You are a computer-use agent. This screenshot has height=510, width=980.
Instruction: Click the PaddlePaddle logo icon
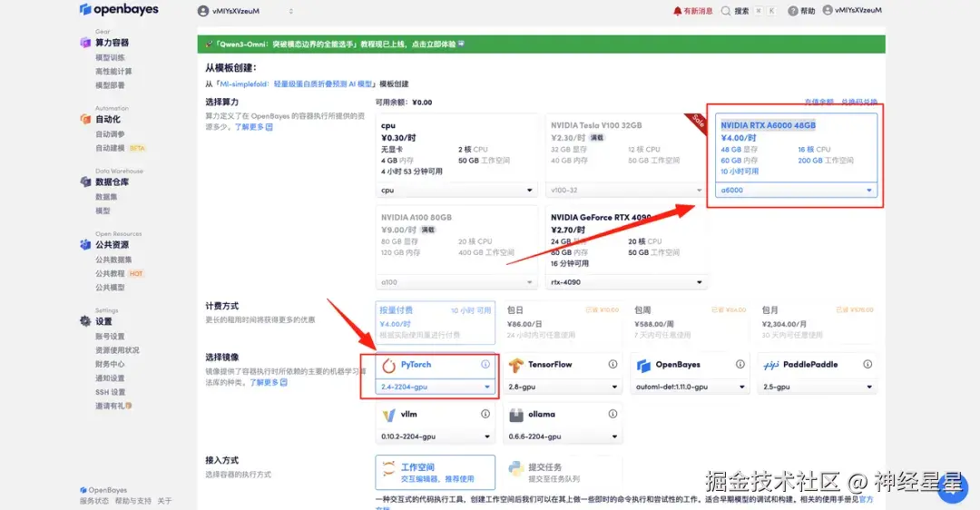click(770, 365)
